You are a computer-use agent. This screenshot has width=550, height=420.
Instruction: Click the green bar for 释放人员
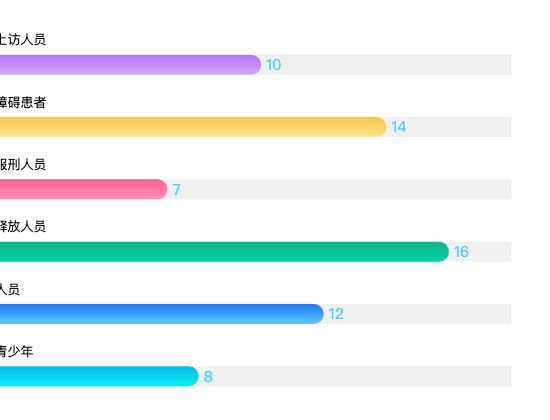click(224, 252)
